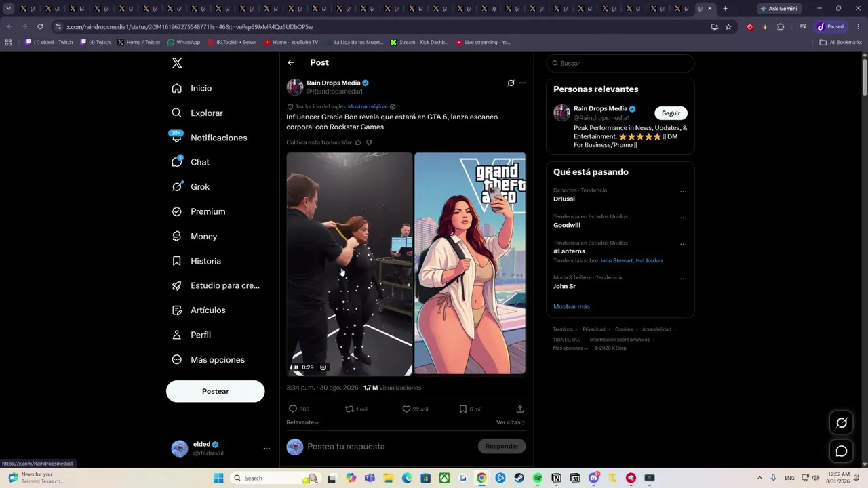868x488 pixels.
Task: Like the post with heart icon
Action: pos(406,409)
